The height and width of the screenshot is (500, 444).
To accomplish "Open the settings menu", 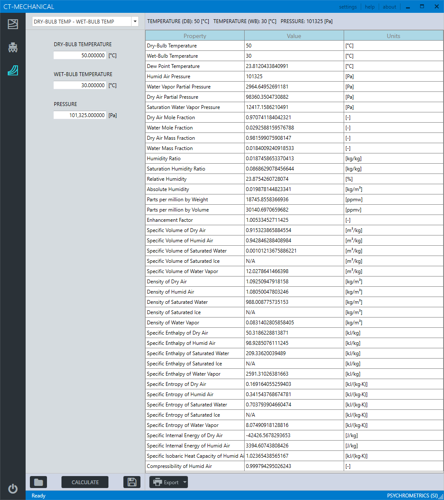I will pos(348,7).
